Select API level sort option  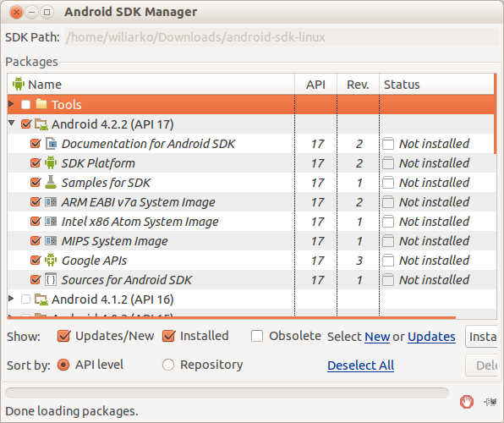click(x=63, y=365)
